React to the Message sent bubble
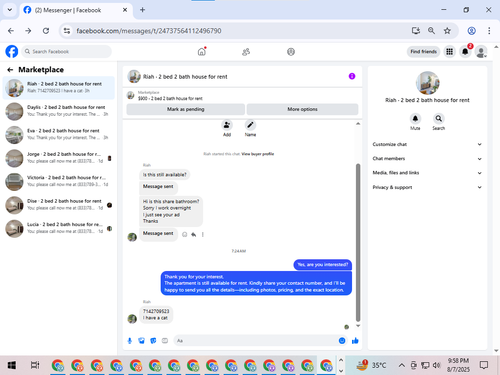Image resolution: width=500 pixels, height=375 pixels. tap(184, 234)
